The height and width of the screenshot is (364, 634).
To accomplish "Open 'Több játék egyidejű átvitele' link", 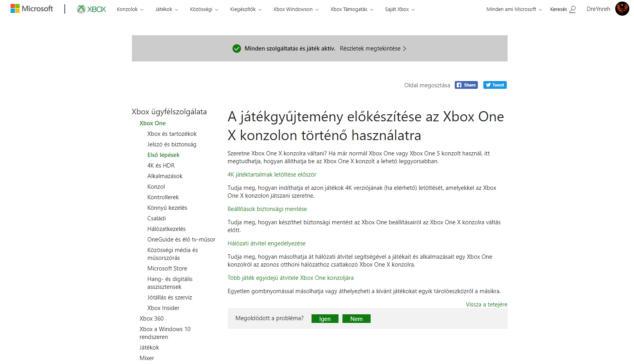I will point(291,278).
